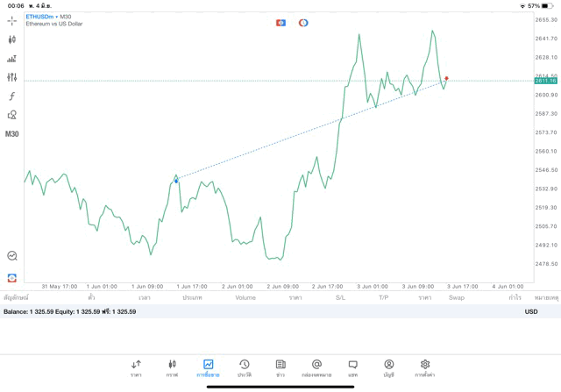Toggle the red-blue circular button atop chart
Screen dimensions: 561x392
303,22
